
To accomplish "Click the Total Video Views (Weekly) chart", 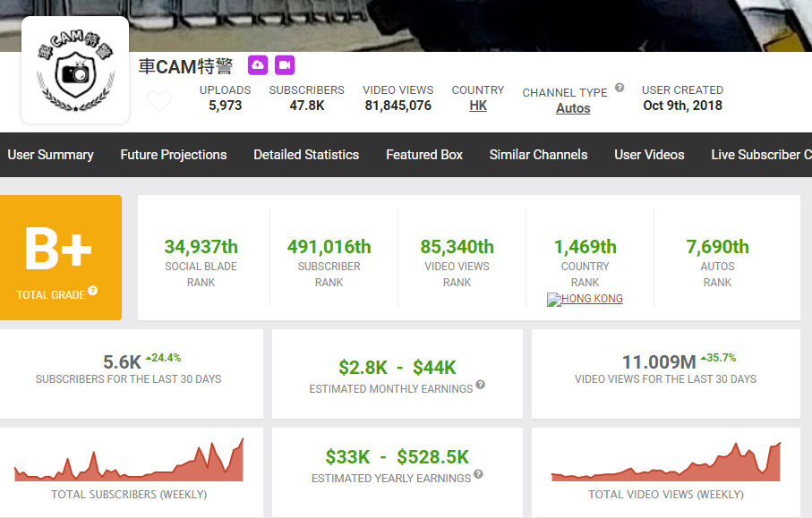I will 665,462.
